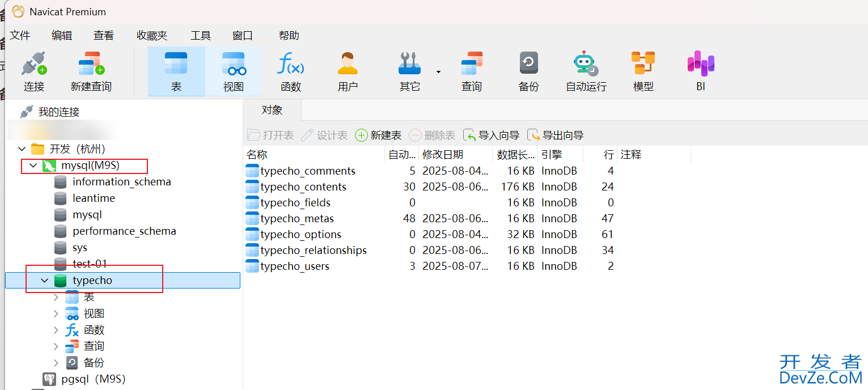Switch to the 对象 (Objects) tab

pos(272,111)
